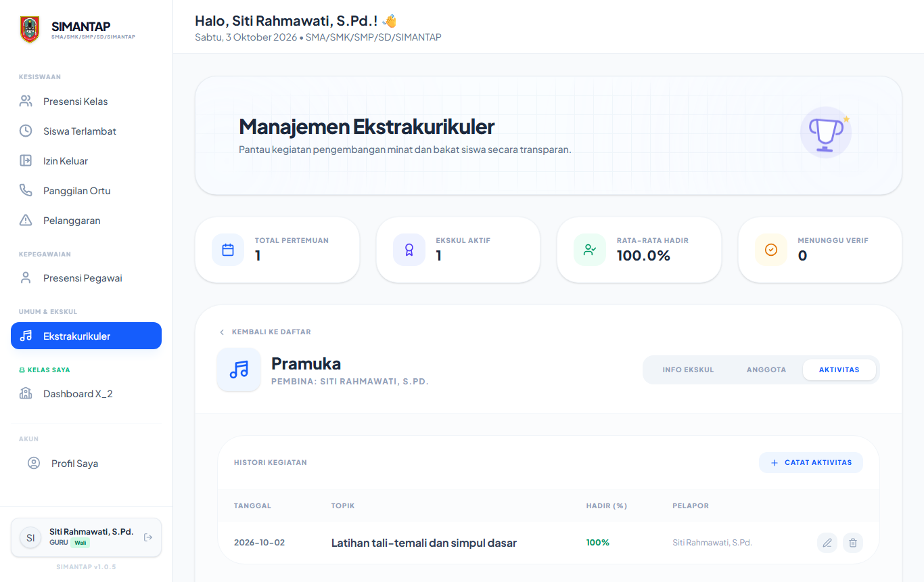Image resolution: width=924 pixels, height=582 pixels.
Task: Click the Histori Kegiatan heading
Action: (271, 463)
